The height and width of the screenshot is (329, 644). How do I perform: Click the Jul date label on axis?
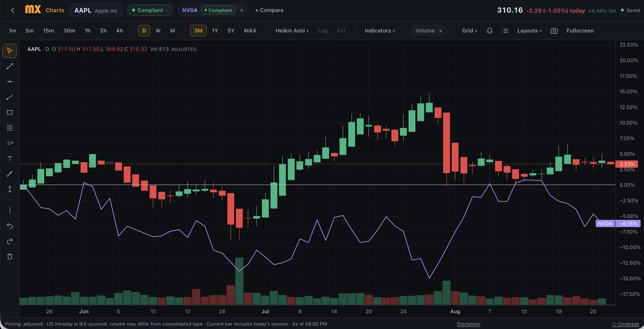[x=265, y=311]
